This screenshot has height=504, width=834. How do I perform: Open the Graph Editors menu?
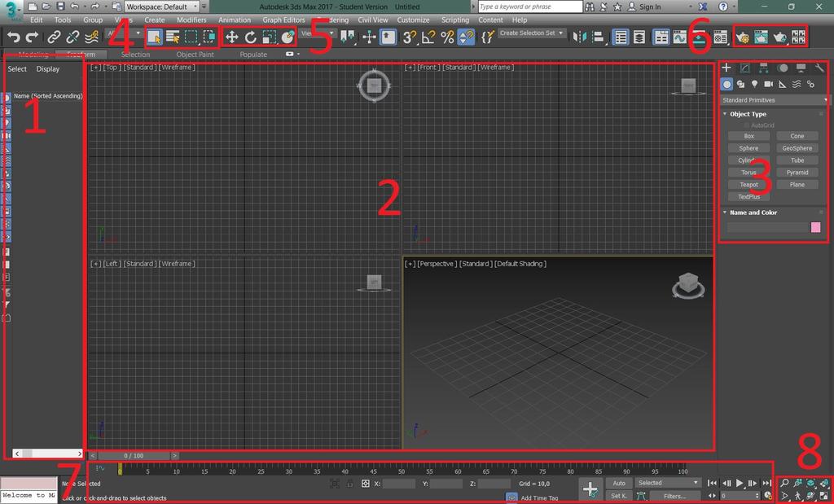(283, 20)
